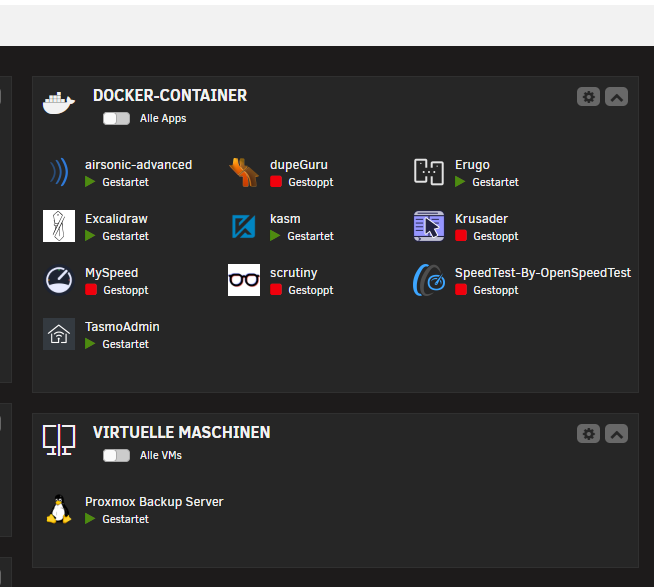Viewport: 654px width, 587px height.
Task: Open the dupeGuru container icon
Action: (x=244, y=173)
